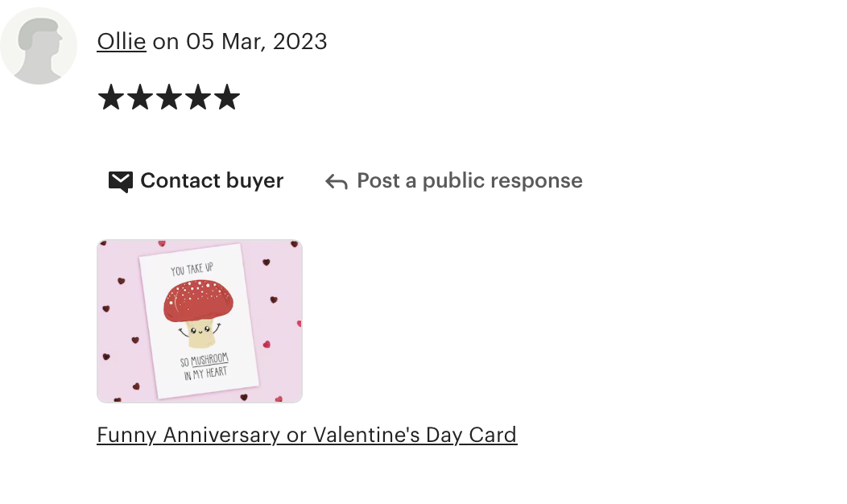The width and height of the screenshot is (847, 504).
Task: Open the mushroom card listing thumbnail
Action: [200, 321]
